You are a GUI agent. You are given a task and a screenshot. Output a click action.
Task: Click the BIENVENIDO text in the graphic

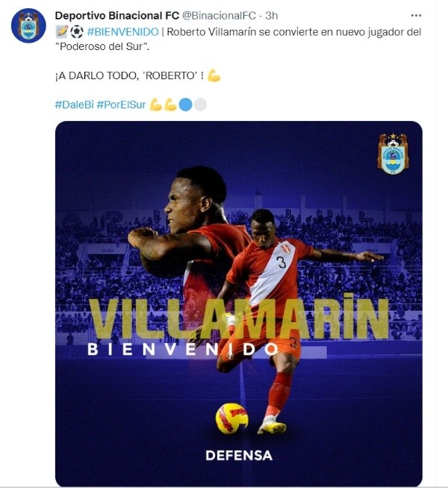click(183, 349)
